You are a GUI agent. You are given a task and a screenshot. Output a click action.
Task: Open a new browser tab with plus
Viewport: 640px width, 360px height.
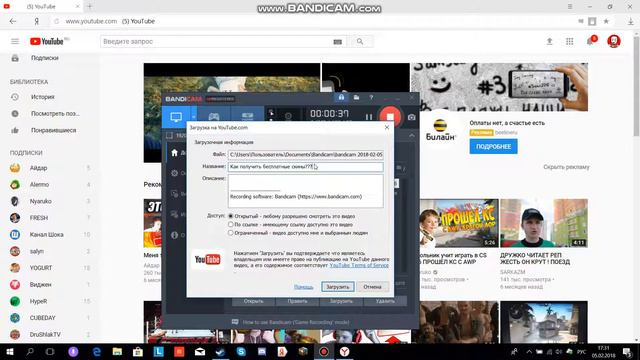click(90, 7)
